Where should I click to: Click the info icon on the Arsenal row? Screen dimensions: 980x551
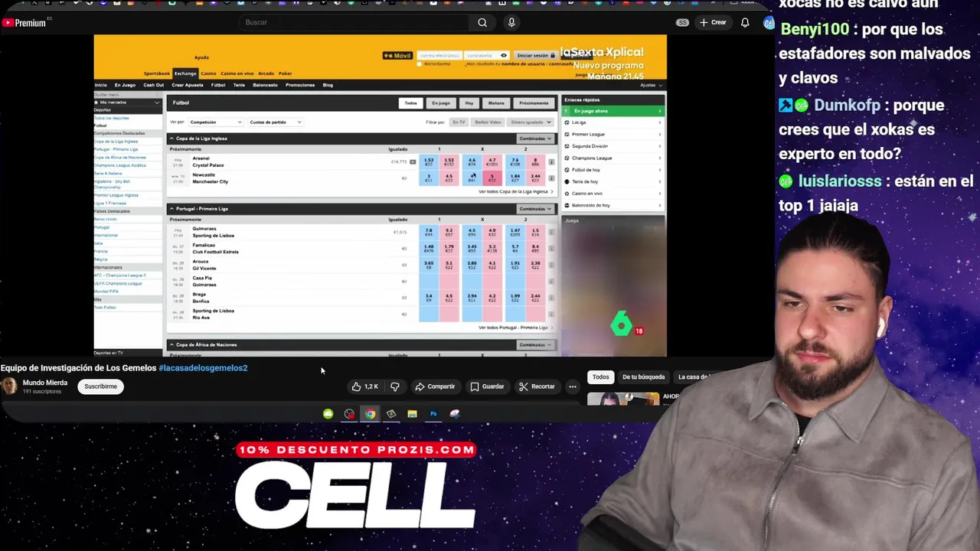coord(551,162)
